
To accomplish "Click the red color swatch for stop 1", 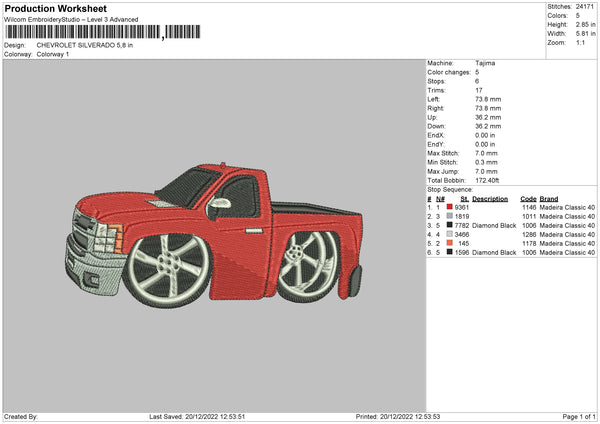I will tap(450, 207).
